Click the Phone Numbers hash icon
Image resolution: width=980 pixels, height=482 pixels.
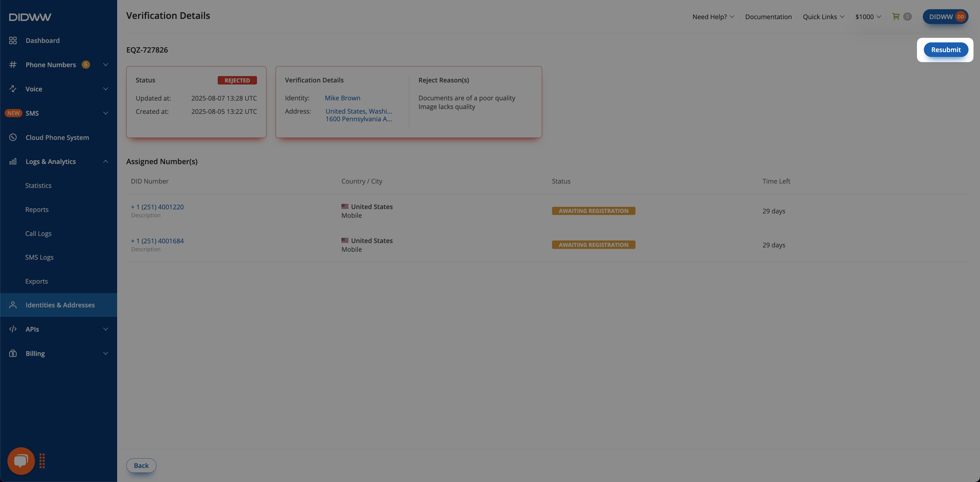13,65
